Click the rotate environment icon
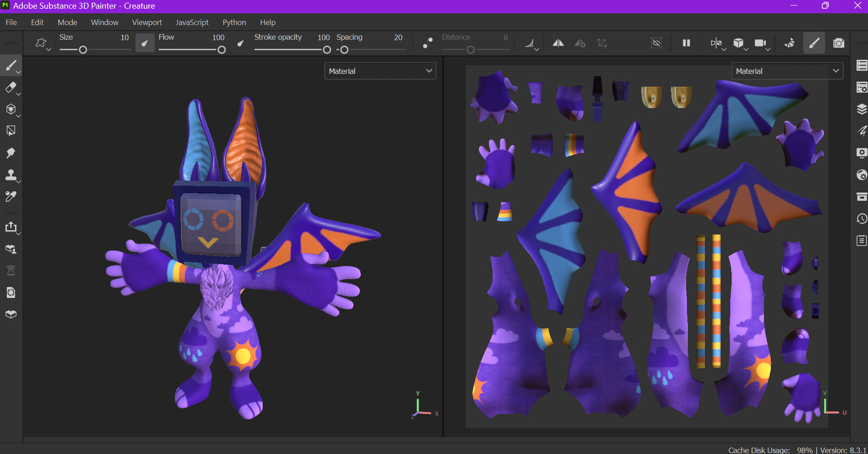868x454 pixels. pos(789,43)
